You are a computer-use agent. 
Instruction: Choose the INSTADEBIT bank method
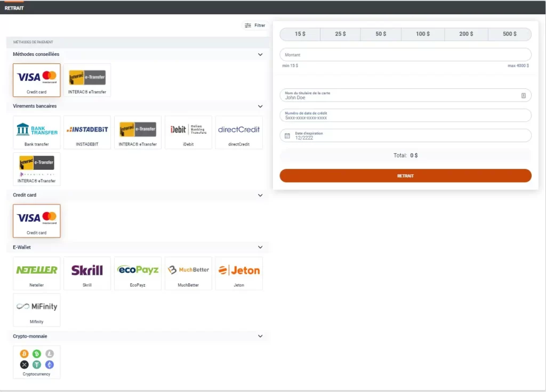(x=87, y=133)
